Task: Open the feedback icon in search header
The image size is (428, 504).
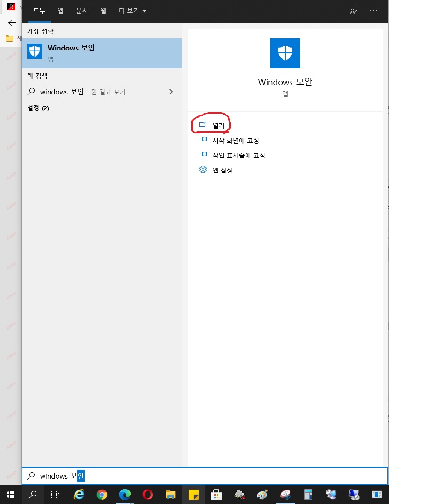Action: tap(354, 11)
